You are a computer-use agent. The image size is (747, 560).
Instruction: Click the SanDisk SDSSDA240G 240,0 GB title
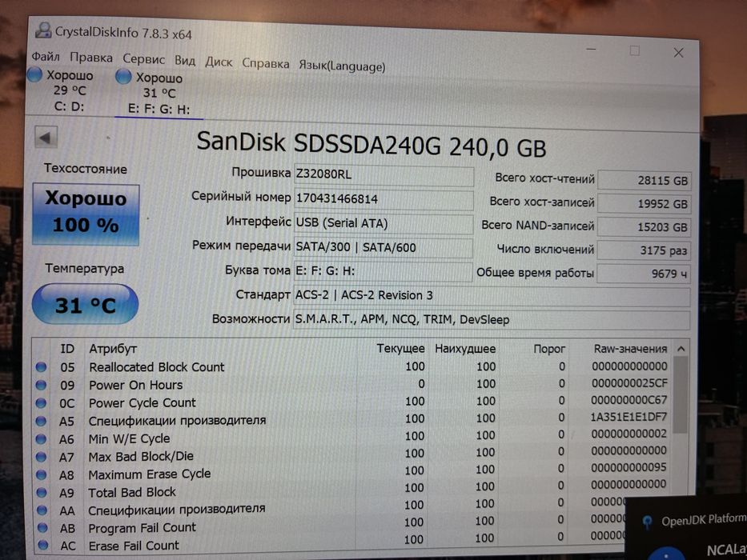tap(371, 144)
